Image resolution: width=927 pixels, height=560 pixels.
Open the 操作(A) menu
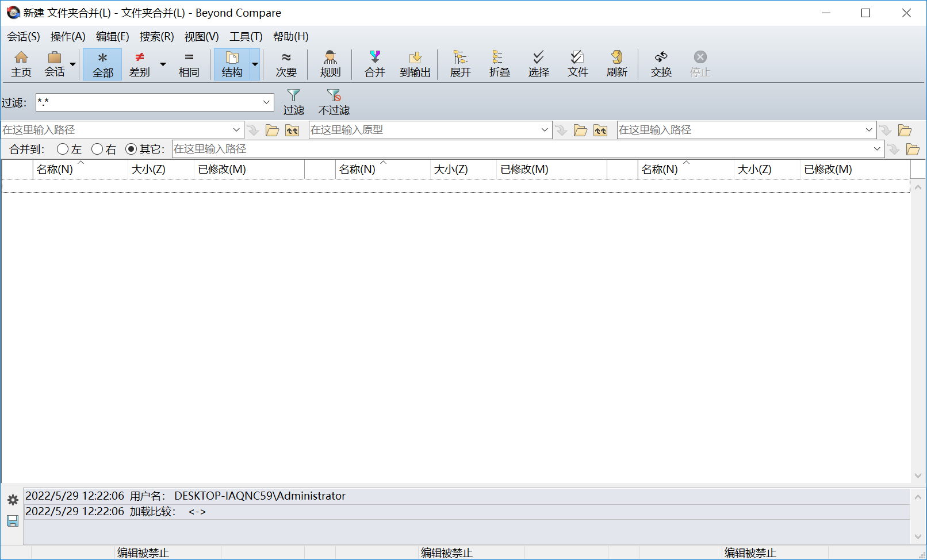pos(68,37)
